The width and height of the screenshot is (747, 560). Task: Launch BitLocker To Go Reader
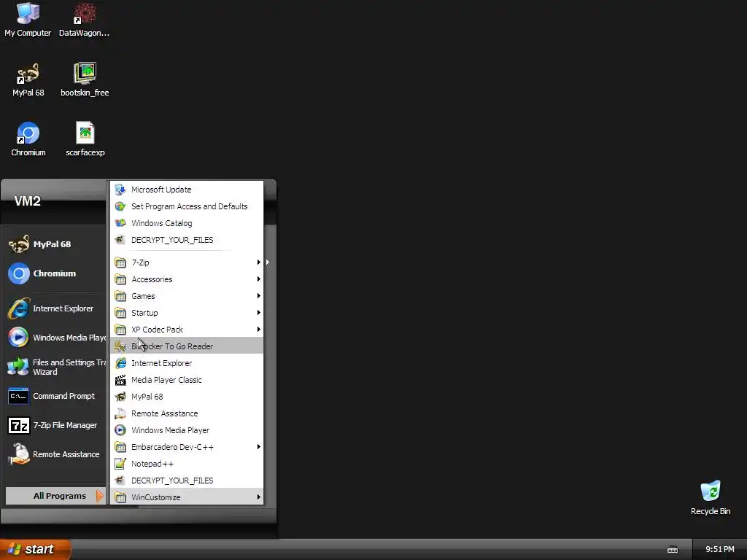pos(187,346)
